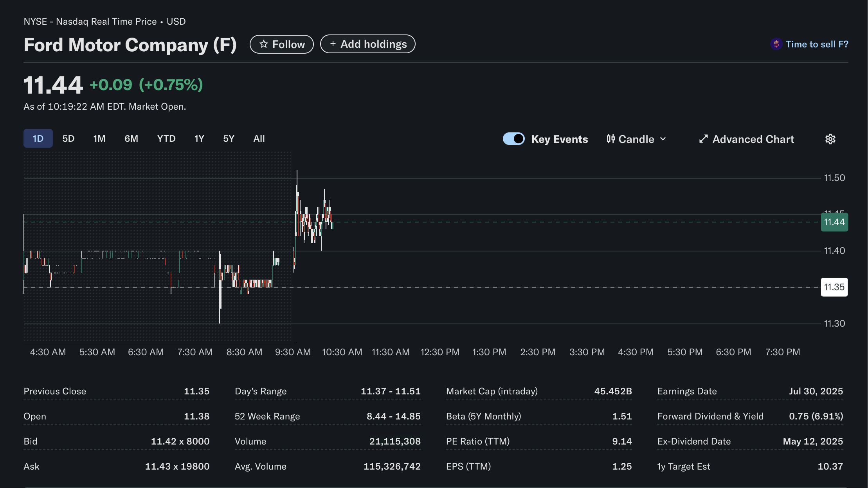Viewport: 868px width, 488px height.
Task: Click the +0.09 price change text
Action: pyautogui.click(x=111, y=85)
